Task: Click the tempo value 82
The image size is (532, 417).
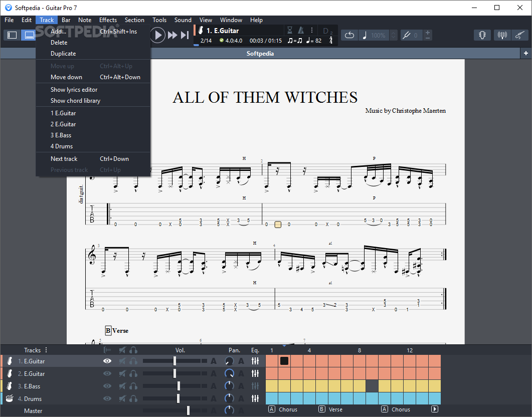Action: (x=318, y=41)
